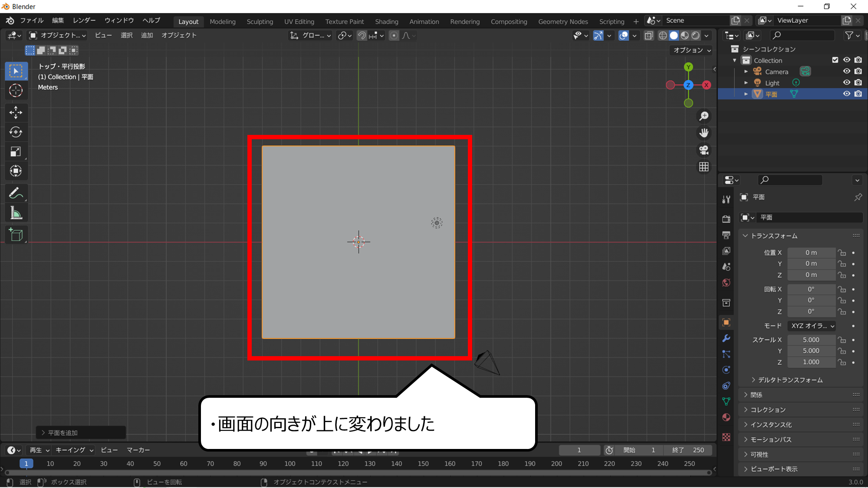Screen dimensions: 868x488
Task: Choose the Annotate pencil tool
Action: click(16, 193)
